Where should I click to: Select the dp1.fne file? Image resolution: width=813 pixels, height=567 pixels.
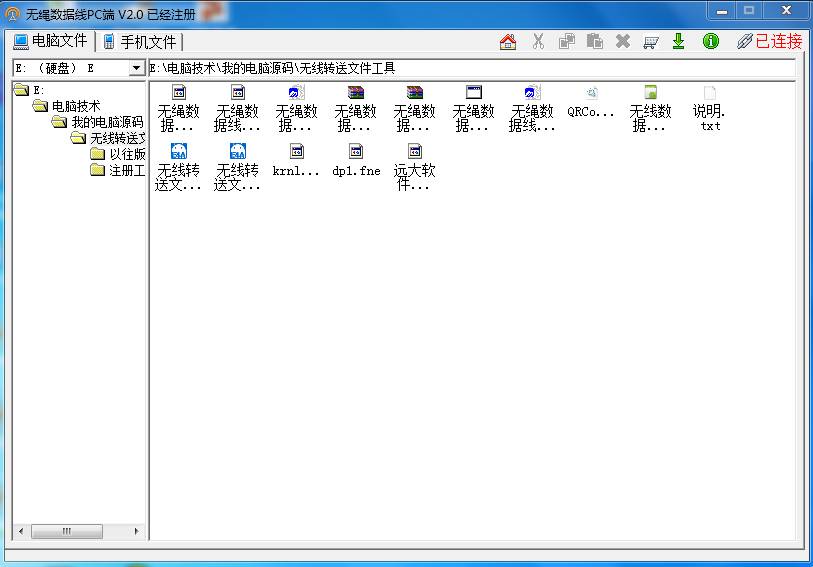pos(356,161)
